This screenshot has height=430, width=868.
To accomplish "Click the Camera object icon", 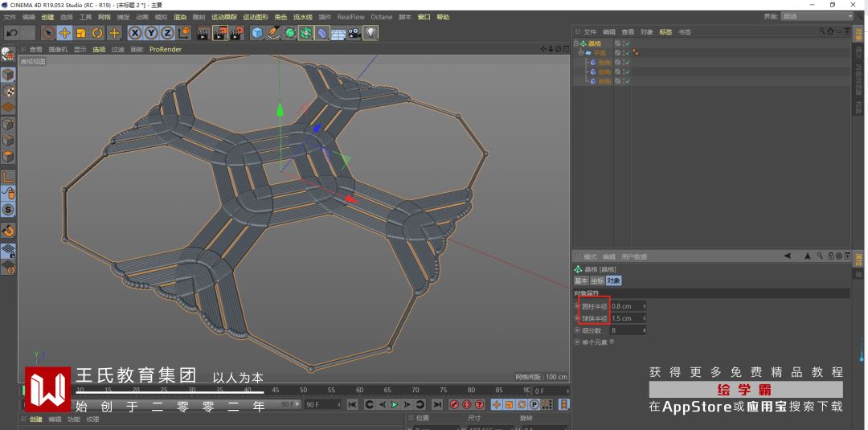I will coord(354,33).
